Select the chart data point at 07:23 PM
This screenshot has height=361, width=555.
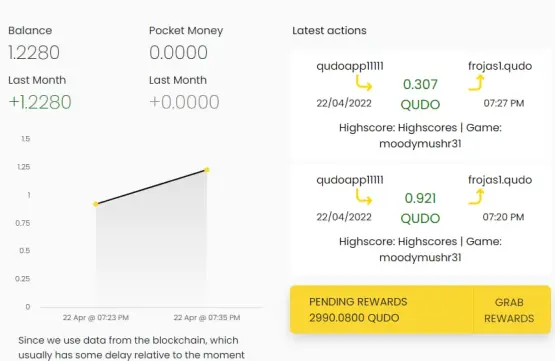96,204
